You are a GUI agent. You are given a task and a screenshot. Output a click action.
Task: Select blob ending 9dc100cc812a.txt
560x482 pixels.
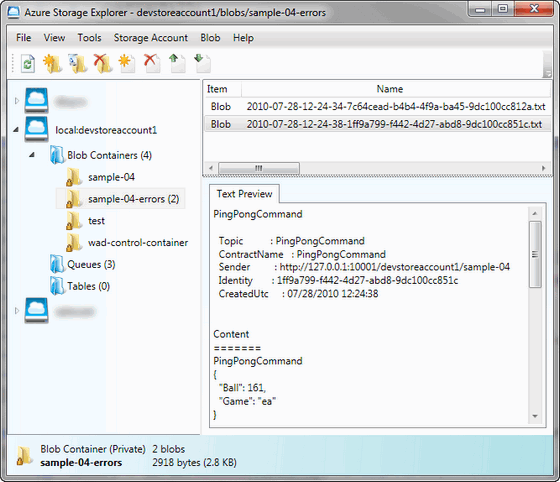coord(378,106)
